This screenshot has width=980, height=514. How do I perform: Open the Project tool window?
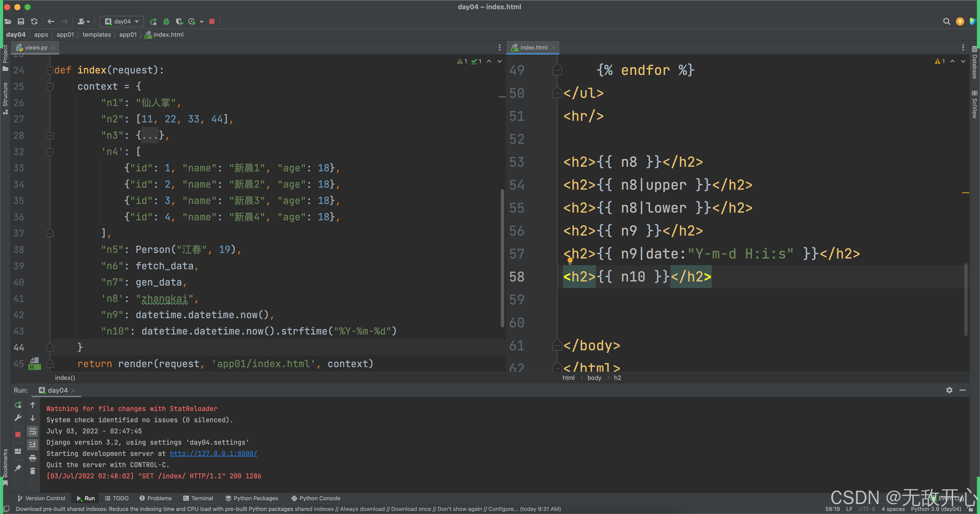[5, 58]
